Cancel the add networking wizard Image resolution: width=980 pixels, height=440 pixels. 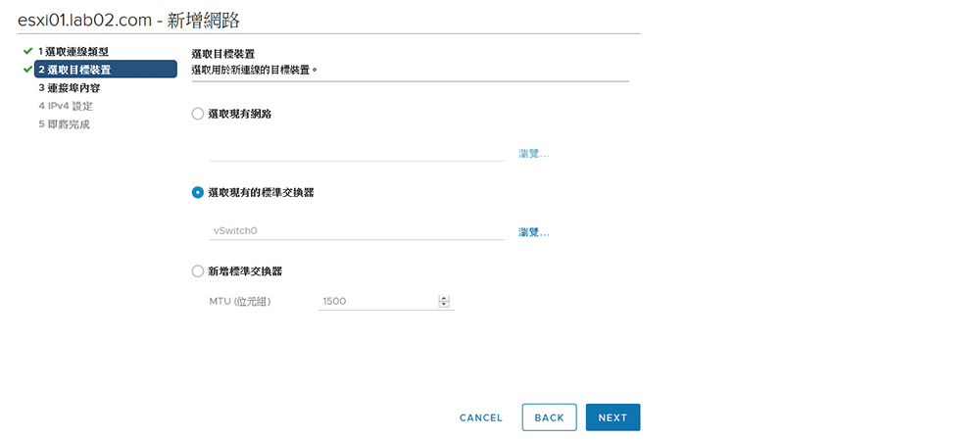[480, 417]
